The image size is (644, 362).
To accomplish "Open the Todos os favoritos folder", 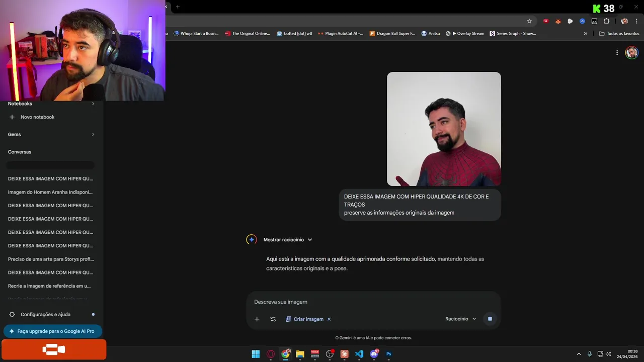I will [x=619, y=34].
